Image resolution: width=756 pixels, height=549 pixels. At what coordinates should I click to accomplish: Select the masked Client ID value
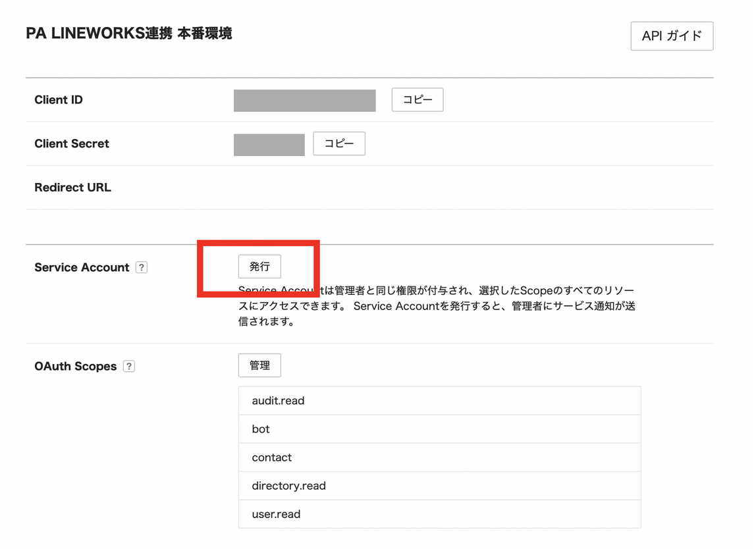coord(305,100)
